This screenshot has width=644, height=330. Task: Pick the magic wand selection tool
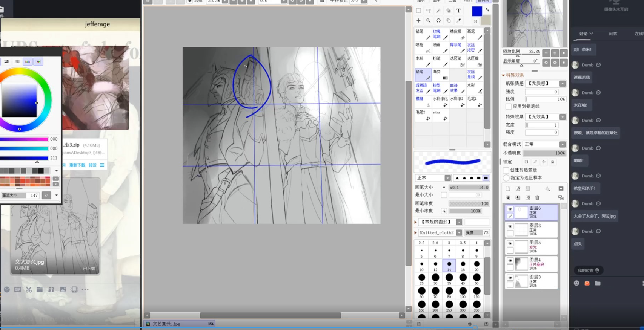pos(438,11)
